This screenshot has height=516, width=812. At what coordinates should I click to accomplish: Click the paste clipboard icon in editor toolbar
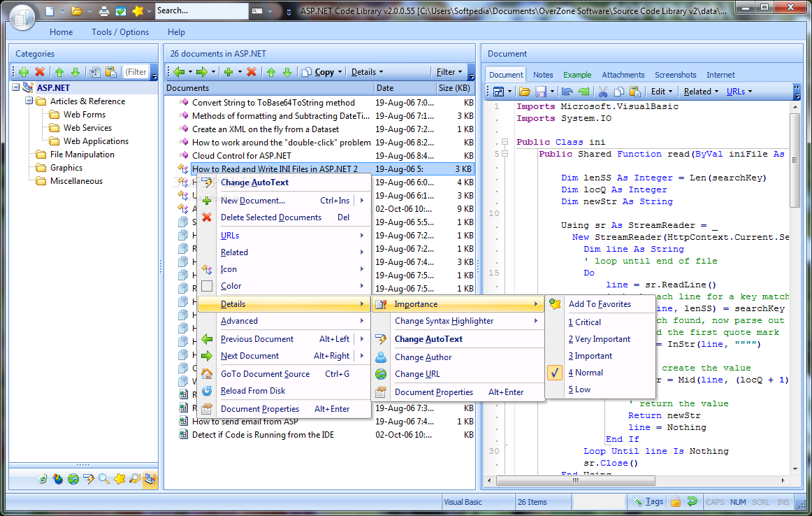pos(635,92)
